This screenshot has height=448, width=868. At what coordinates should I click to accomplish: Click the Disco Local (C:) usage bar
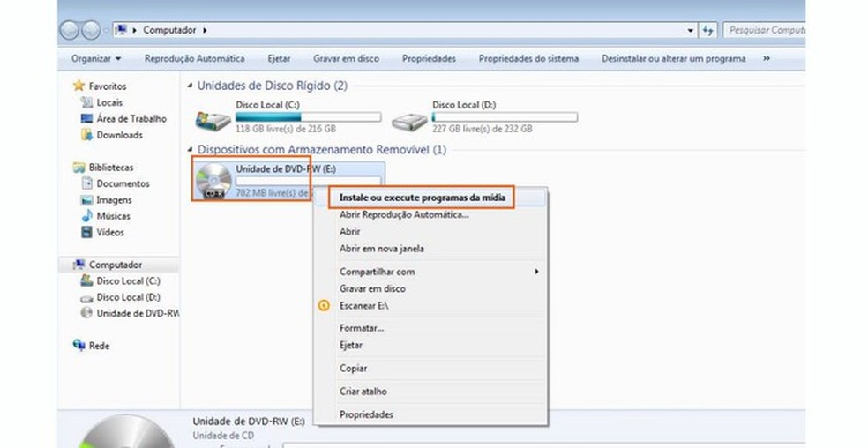pyautogui.click(x=309, y=117)
